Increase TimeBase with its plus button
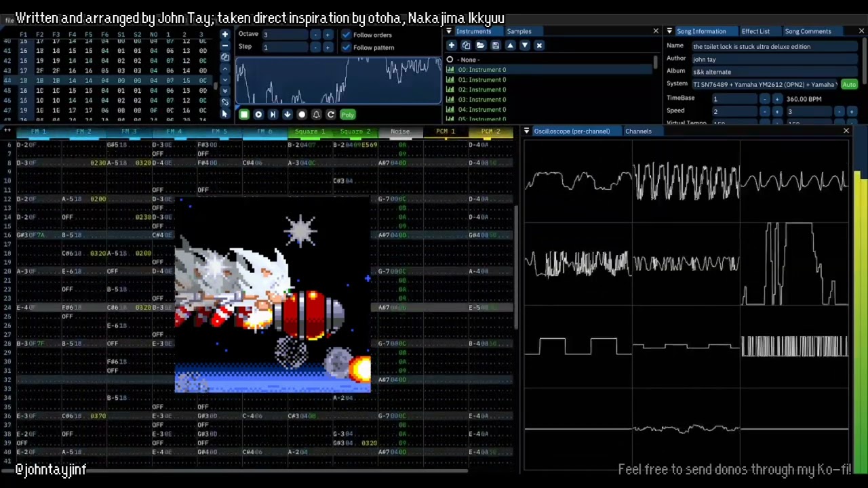 tap(777, 99)
